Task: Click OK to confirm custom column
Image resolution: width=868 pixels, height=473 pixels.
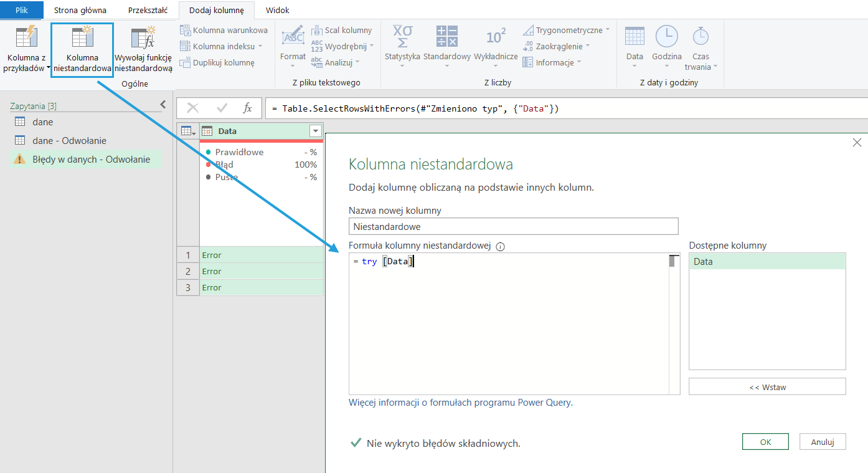Action: (765, 442)
